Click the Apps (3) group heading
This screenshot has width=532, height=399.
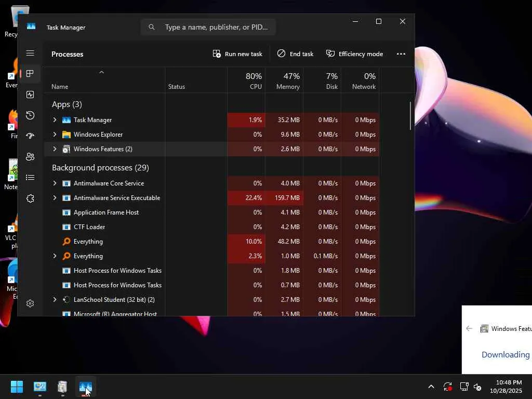67,104
